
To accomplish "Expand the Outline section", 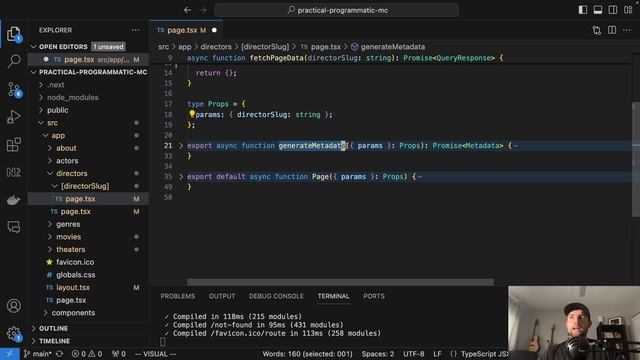I will point(33,329).
